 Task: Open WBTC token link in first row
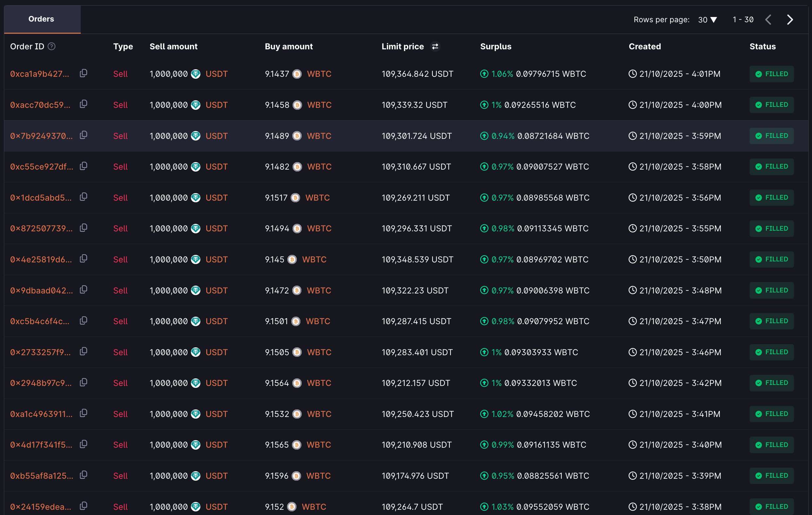[319, 74]
